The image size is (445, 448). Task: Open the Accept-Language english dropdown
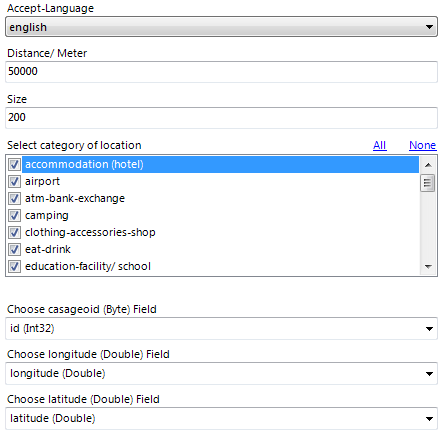coord(221,27)
